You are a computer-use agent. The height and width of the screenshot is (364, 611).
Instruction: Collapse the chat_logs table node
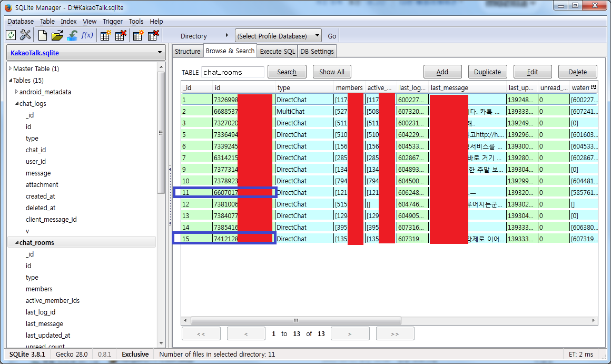[16, 103]
